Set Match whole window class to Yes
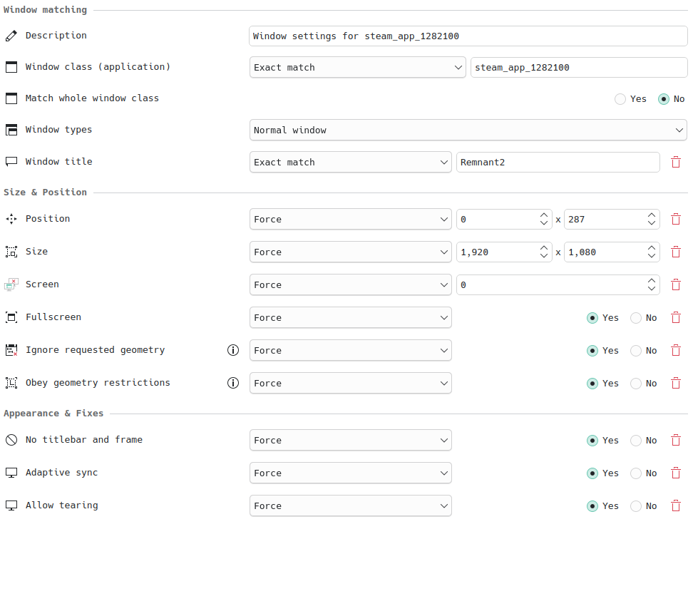 [620, 99]
